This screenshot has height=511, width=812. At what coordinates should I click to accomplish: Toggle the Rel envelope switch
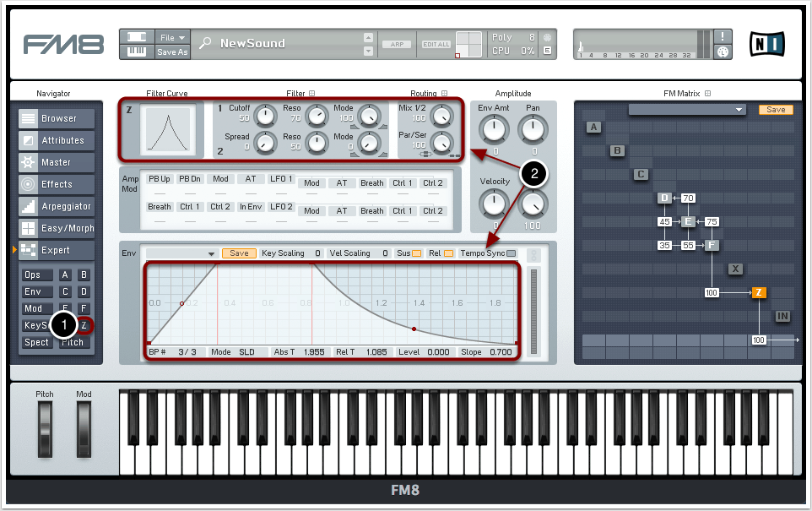coord(448,253)
